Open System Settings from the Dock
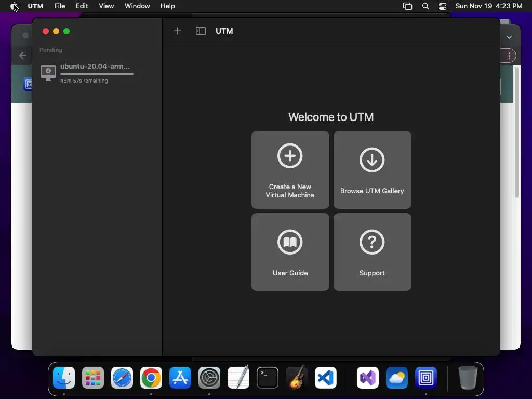The image size is (532, 399). [209, 378]
